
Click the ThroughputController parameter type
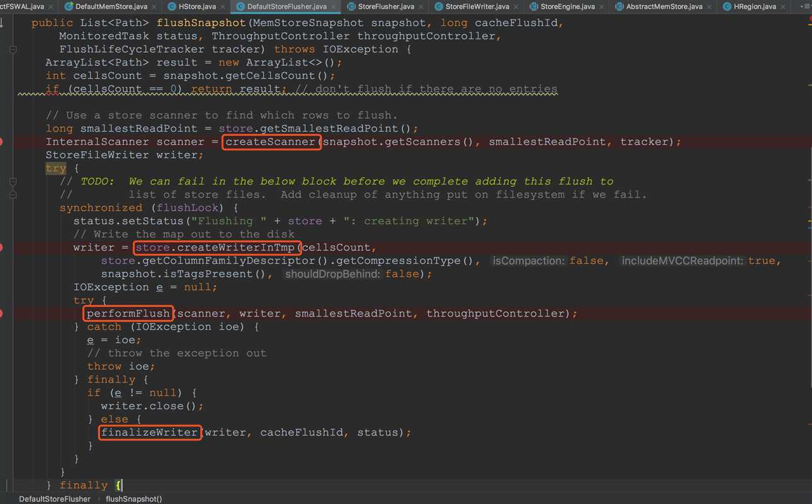[x=281, y=36]
